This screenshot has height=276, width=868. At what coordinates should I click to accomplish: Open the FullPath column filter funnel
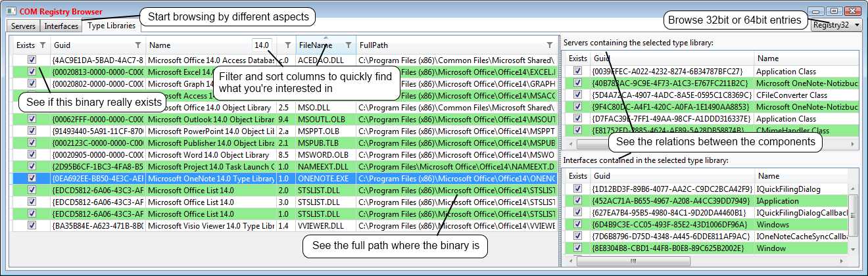coord(550,45)
